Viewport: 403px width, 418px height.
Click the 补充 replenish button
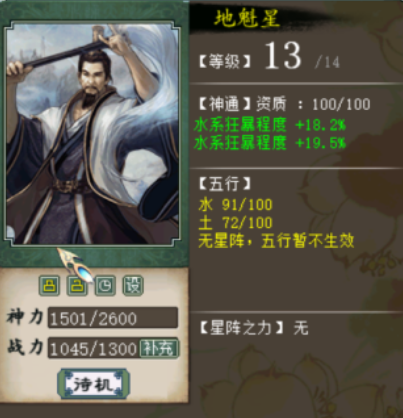159,348
